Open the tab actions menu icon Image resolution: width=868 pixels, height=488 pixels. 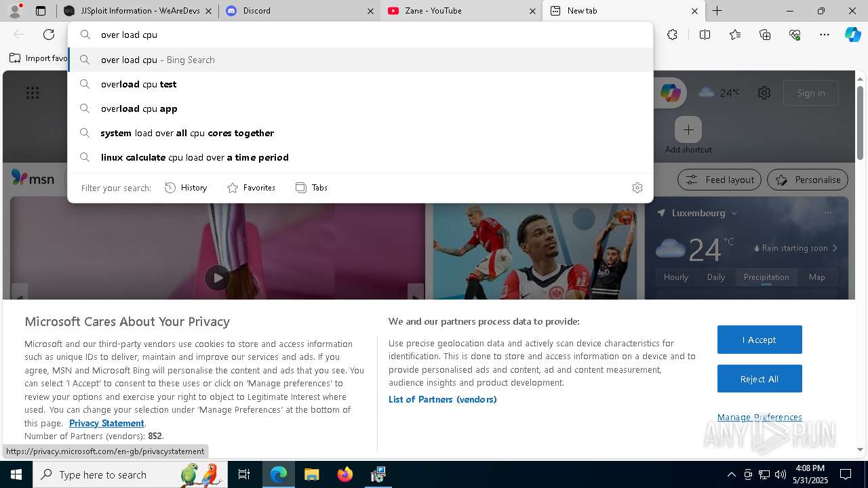pyautogui.click(x=41, y=11)
